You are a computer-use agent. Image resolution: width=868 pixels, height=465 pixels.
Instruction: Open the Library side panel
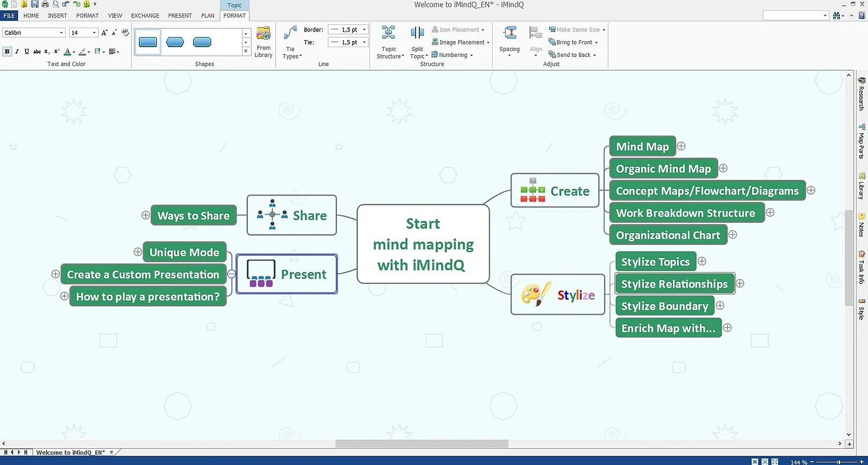(861, 186)
